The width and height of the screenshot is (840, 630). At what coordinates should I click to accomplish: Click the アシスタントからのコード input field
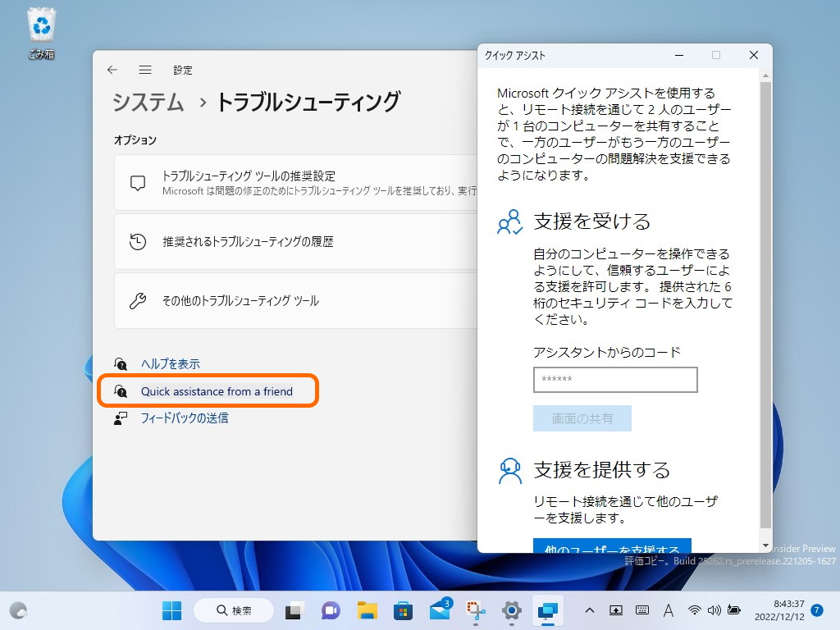click(x=615, y=380)
